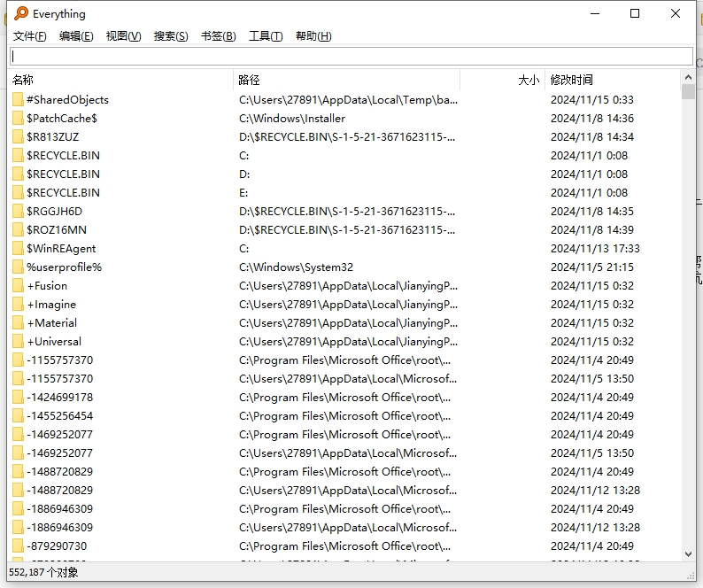This screenshot has width=703, height=588.
Task: Click date 2024/11/15 0:33
Action: pos(592,99)
